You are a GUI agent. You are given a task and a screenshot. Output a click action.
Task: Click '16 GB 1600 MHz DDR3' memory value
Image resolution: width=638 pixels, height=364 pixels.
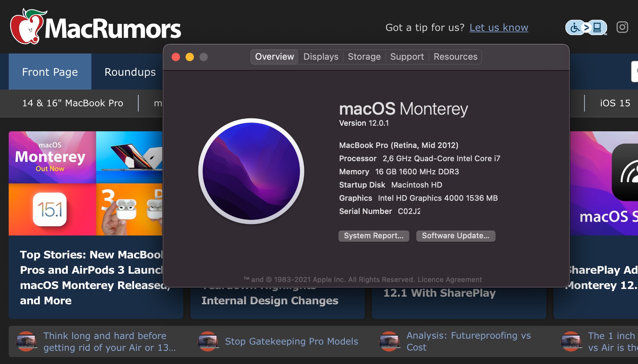417,172
